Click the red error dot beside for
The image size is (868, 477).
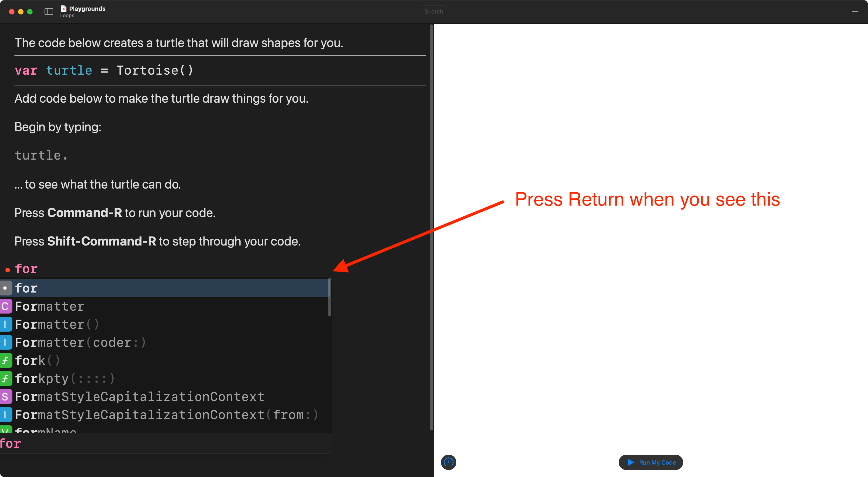point(7,270)
